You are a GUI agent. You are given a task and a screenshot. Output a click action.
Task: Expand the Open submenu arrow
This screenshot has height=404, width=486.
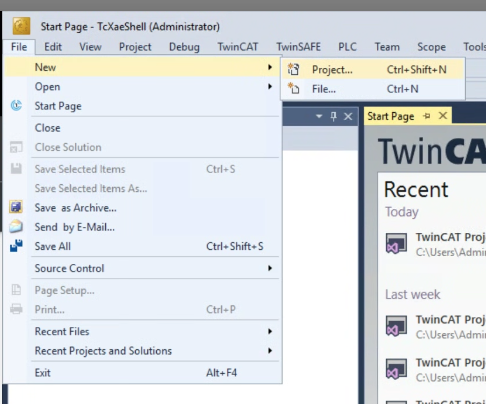[270, 87]
